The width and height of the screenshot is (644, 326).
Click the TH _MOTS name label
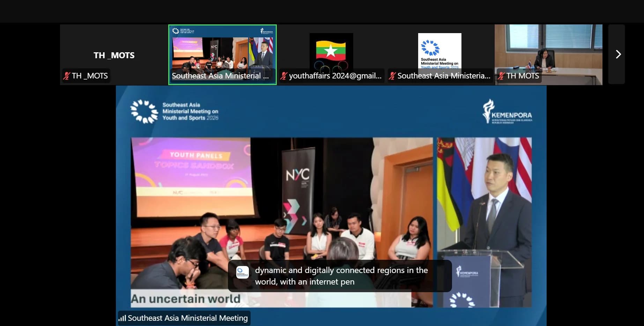point(90,76)
